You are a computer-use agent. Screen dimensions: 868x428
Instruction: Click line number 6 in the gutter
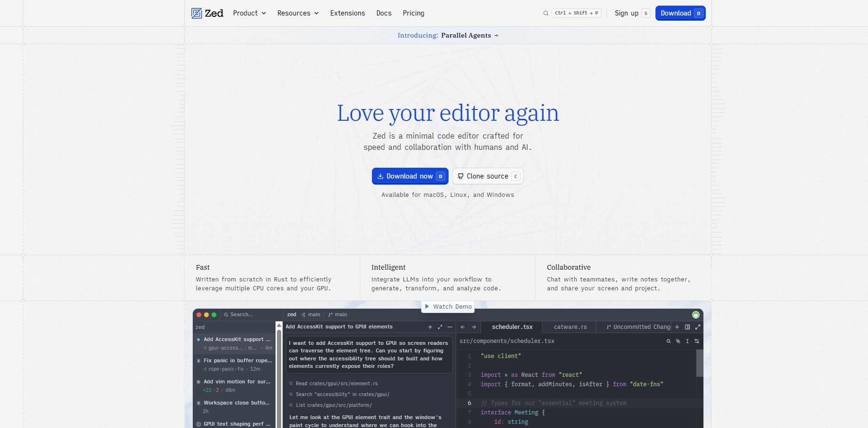469,403
